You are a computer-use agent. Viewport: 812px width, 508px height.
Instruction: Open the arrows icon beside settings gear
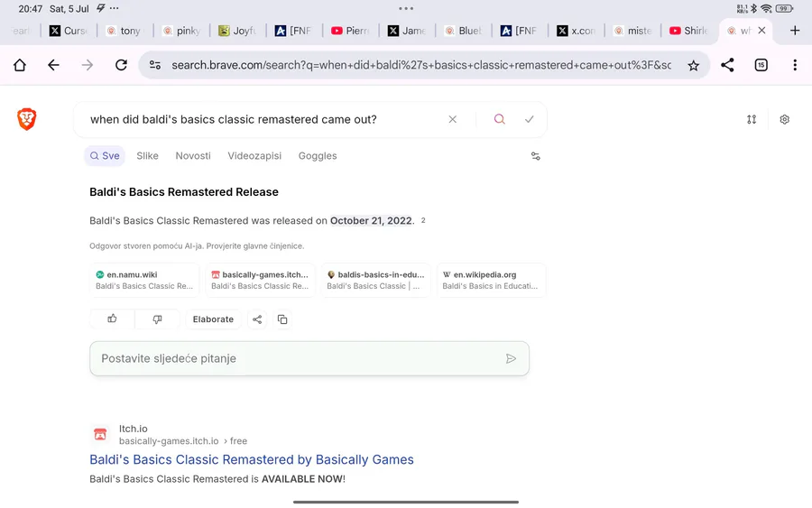[752, 119]
